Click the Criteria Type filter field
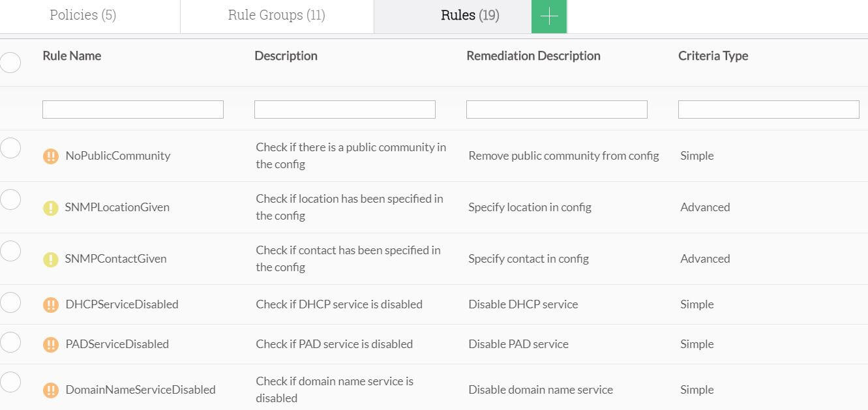This screenshot has height=410, width=868. tap(768, 109)
